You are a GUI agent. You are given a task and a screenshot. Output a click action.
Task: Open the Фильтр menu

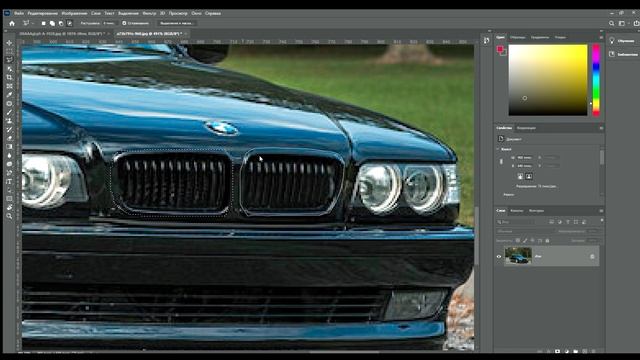point(149,13)
